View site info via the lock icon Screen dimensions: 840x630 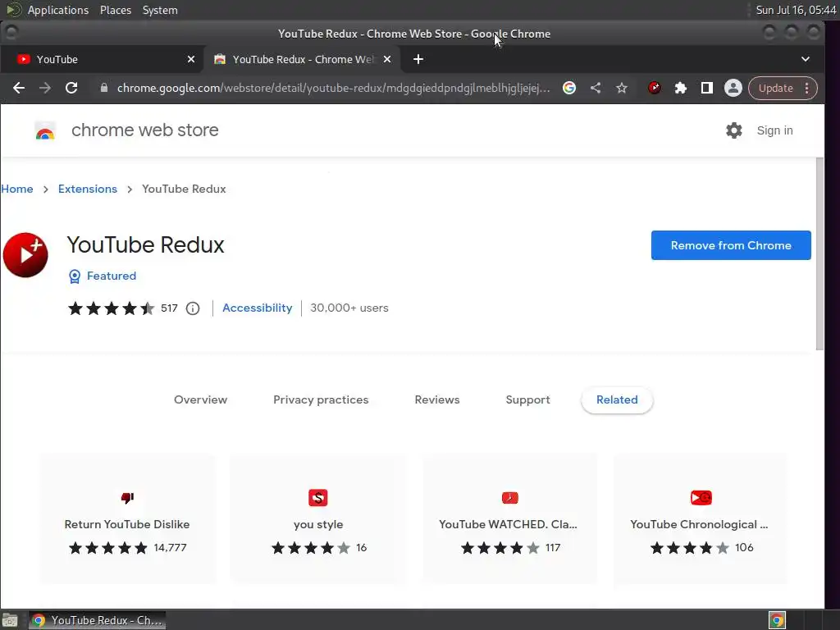point(104,88)
